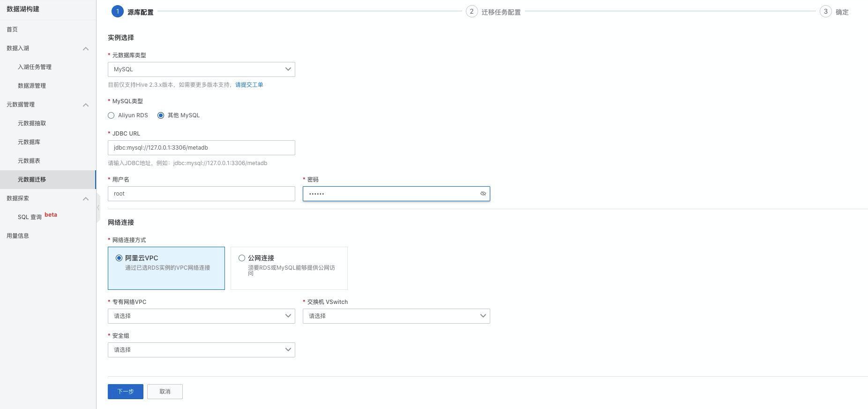Open SQL 查询 beta in sidebar
Image resolution: width=868 pixels, height=409 pixels.
pyautogui.click(x=48, y=217)
